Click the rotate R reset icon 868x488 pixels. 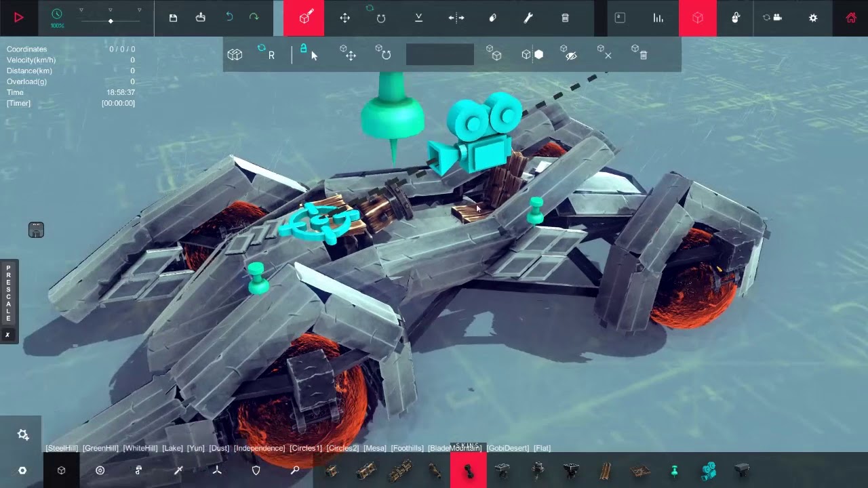267,53
